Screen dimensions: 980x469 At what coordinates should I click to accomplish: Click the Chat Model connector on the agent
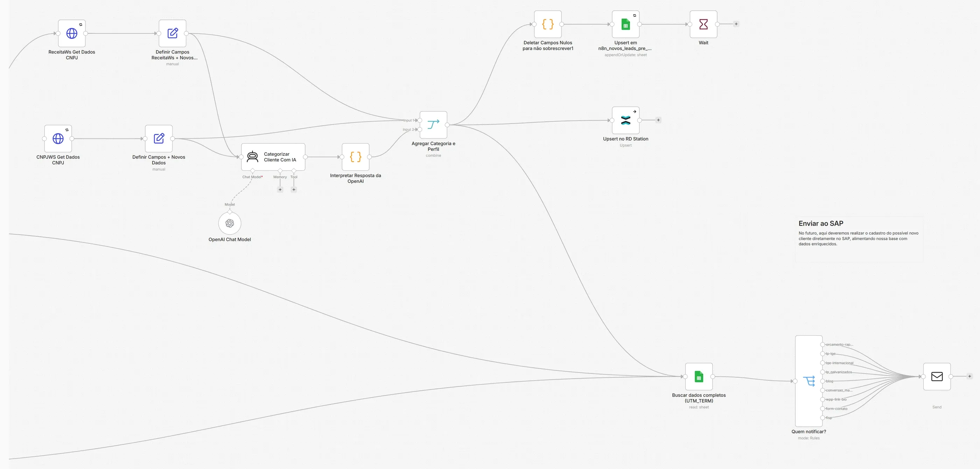point(253,171)
